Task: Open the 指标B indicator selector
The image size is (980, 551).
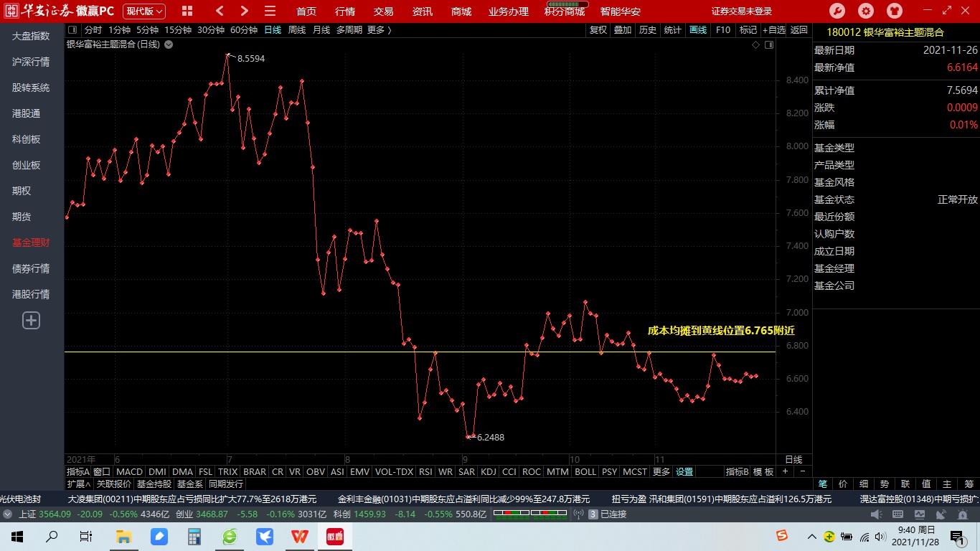Action: [737, 471]
